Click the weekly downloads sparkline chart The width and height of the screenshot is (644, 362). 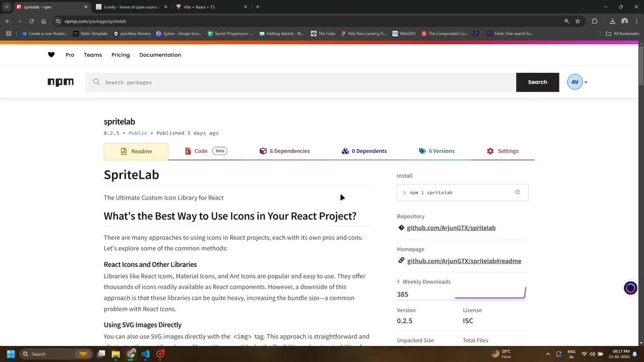click(x=490, y=293)
